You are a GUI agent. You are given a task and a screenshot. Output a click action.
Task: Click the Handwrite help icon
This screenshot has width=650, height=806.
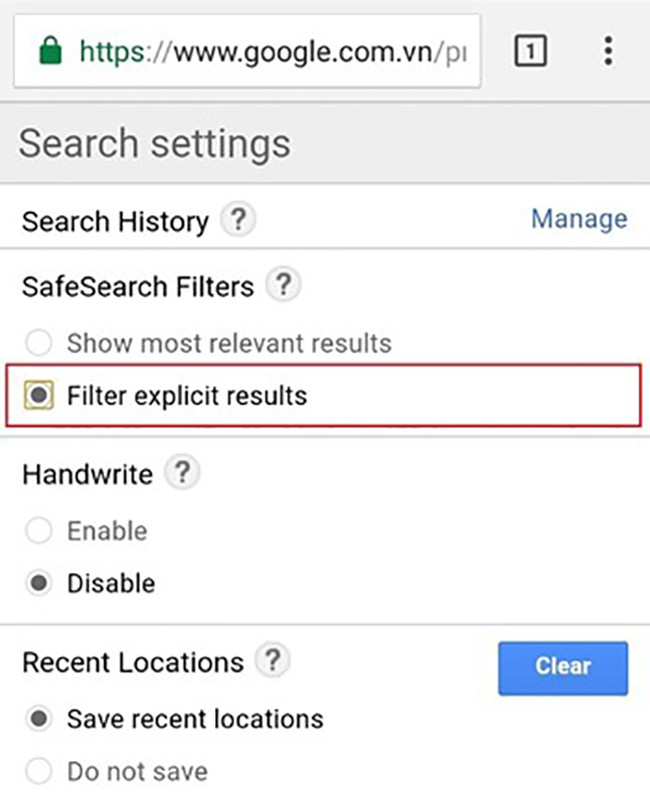pos(181,472)
